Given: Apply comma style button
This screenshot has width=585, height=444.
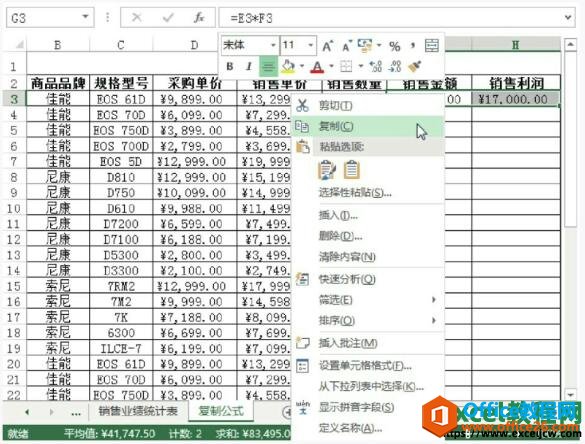Looking at the screenshot, I should tap(413, 46).
